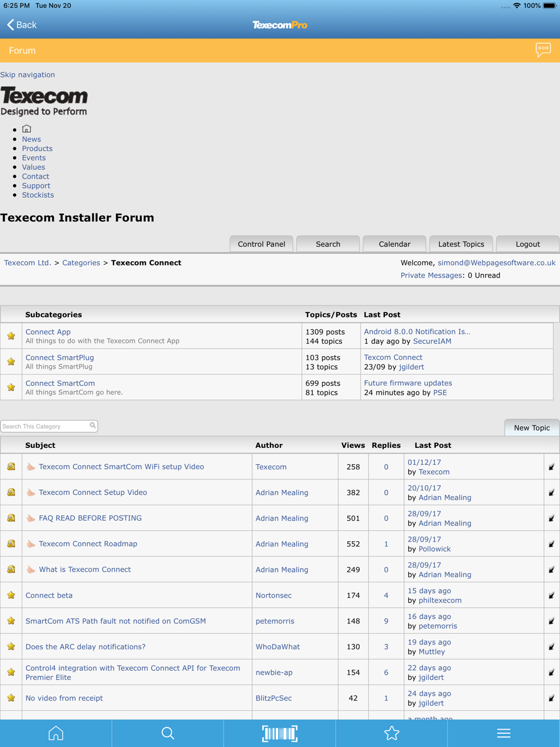Open the Connect SmartCom subcategory
The width and height of the screenshot is (560, 747).
(x=60, y=383)
